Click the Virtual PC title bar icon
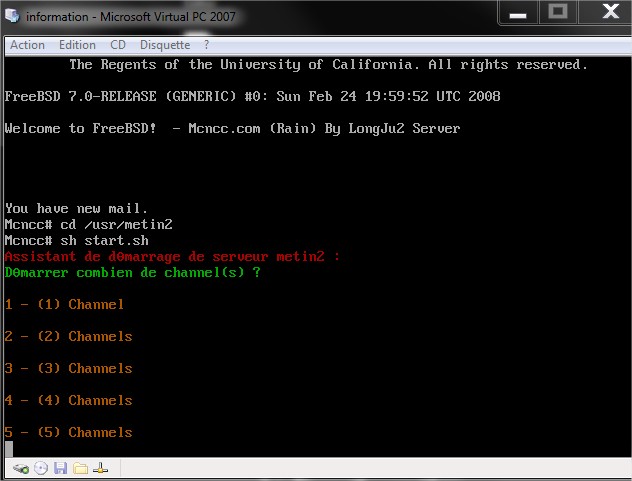632x481 pixels. click(x=12, y=16)
